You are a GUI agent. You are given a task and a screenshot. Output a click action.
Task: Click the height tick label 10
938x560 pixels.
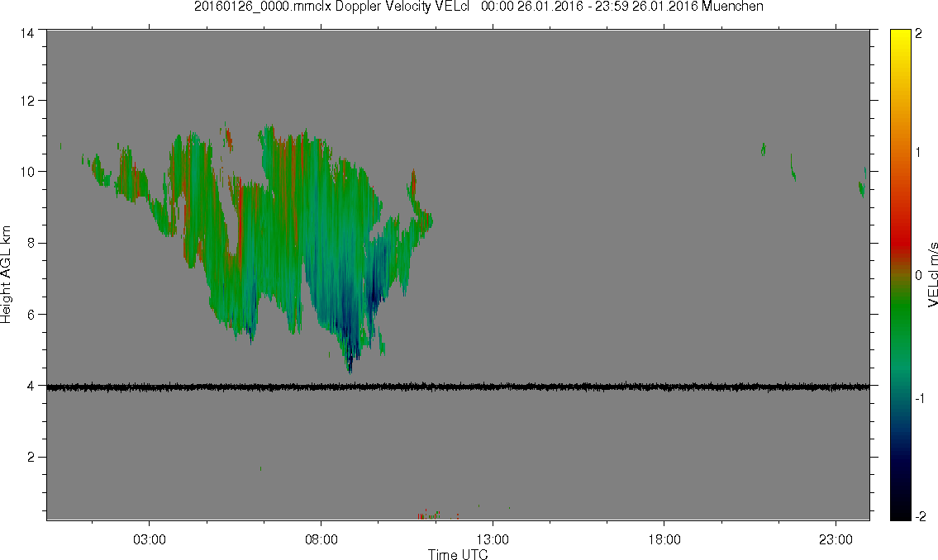(27, 172)
